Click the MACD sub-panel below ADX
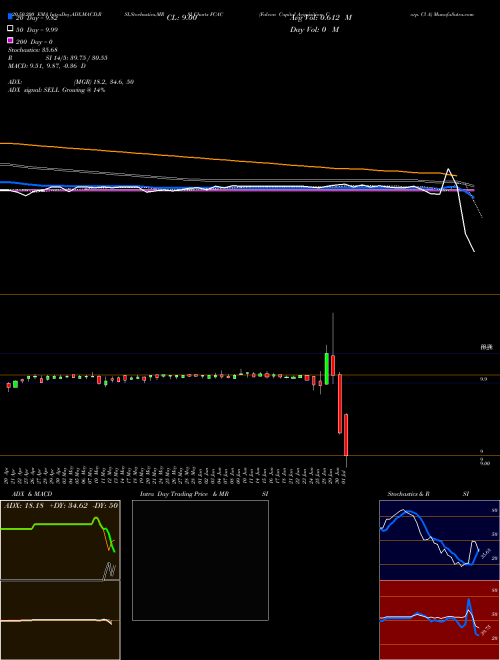 (60, 620)
